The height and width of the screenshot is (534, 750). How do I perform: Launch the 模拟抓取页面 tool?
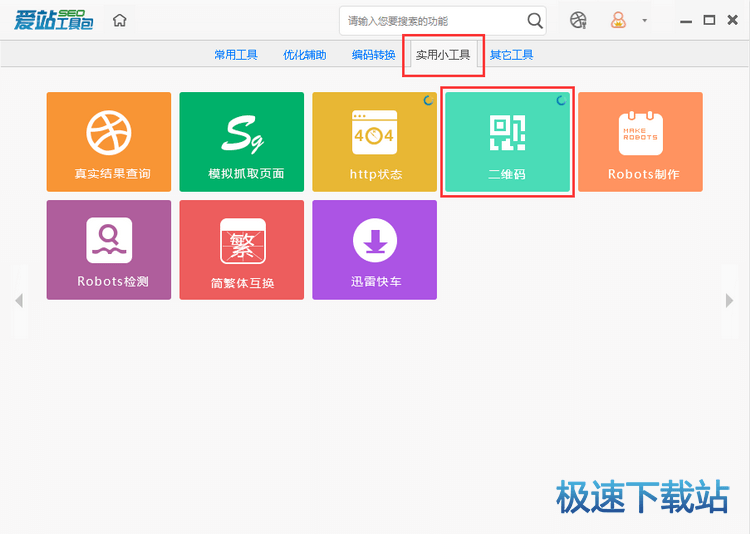coord(242,142)
